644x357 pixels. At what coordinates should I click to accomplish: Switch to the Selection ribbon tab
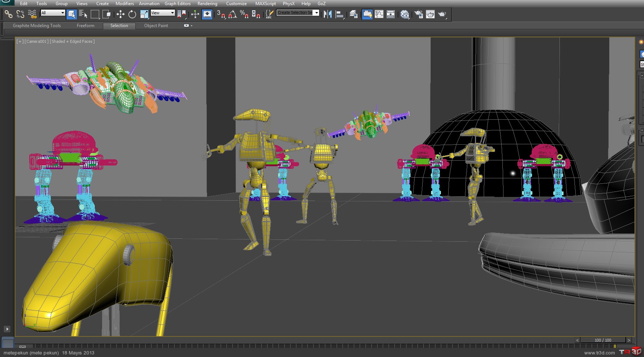click(x=119, y=26)
